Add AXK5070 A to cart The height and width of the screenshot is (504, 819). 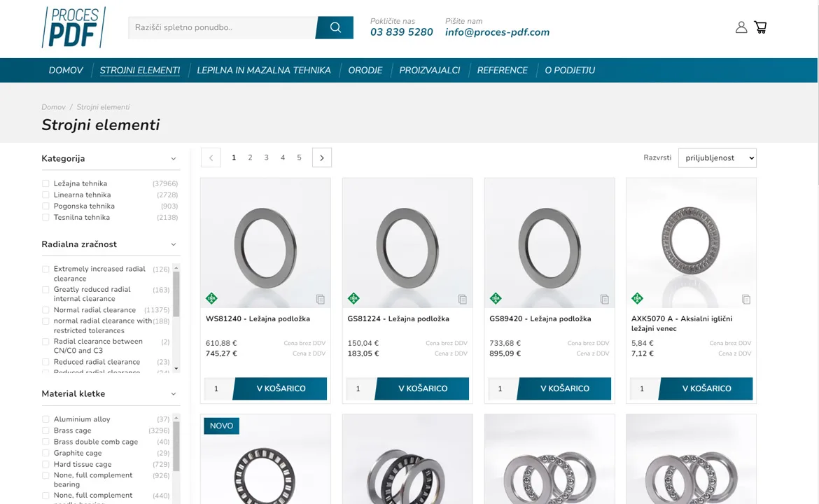coord(706,388)
